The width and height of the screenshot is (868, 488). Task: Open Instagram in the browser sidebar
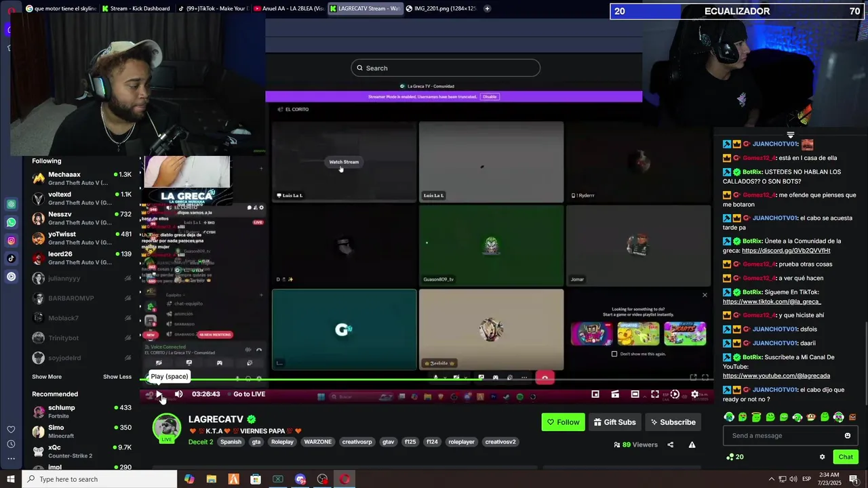pos(12,241)
